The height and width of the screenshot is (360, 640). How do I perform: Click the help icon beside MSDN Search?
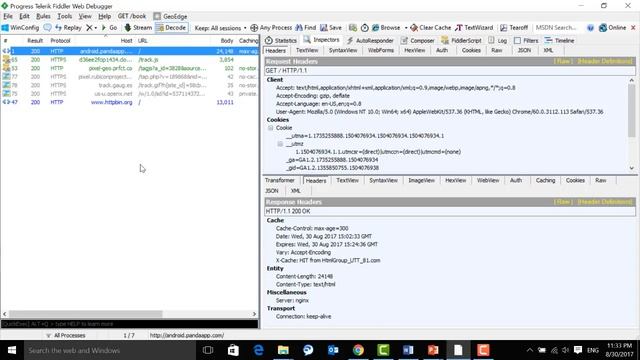590,28
